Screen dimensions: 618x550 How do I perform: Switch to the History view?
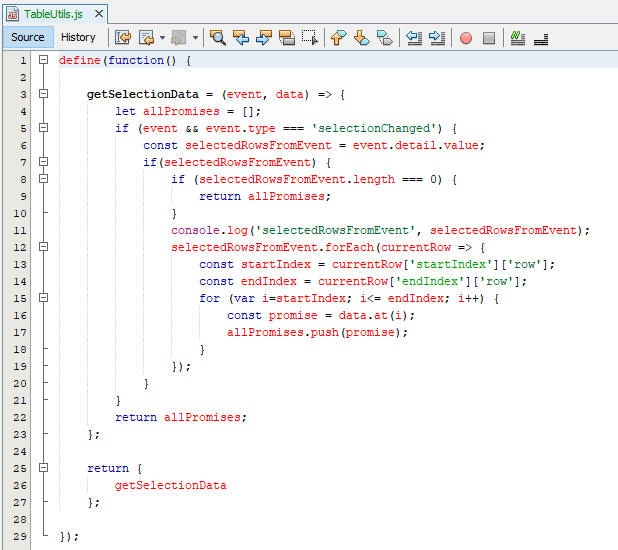[x=78, y=37]
